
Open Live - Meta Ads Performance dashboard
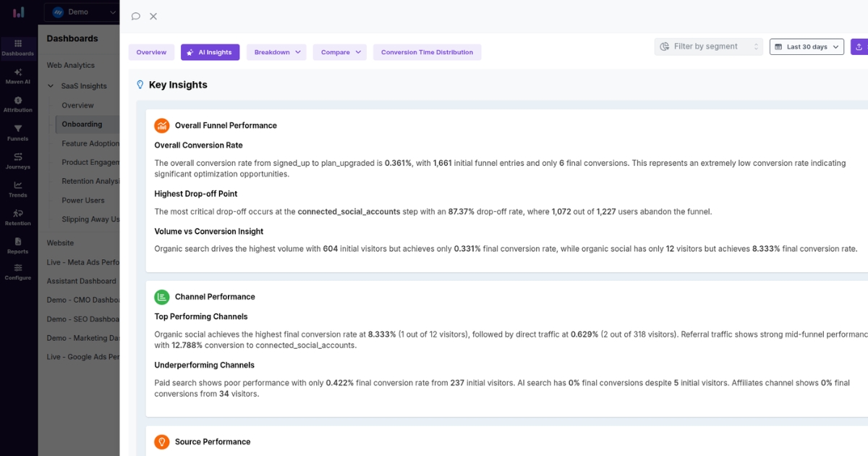83,262
